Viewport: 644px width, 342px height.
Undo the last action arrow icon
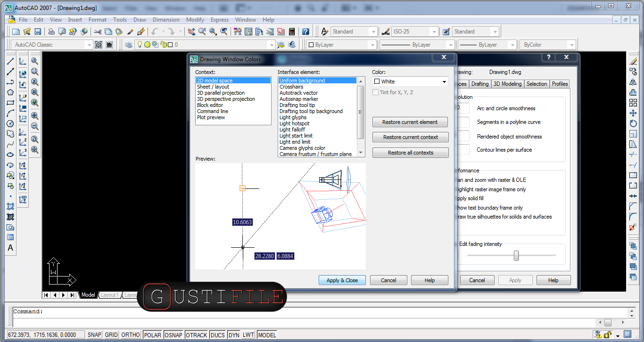tap(155, 32)
